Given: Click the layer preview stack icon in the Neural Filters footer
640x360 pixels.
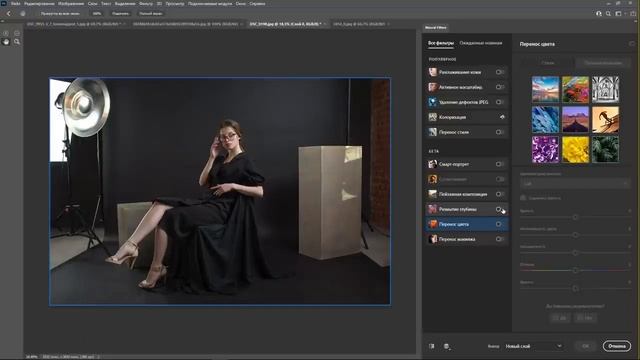Looking at the screenshot, I should [447, 346].
